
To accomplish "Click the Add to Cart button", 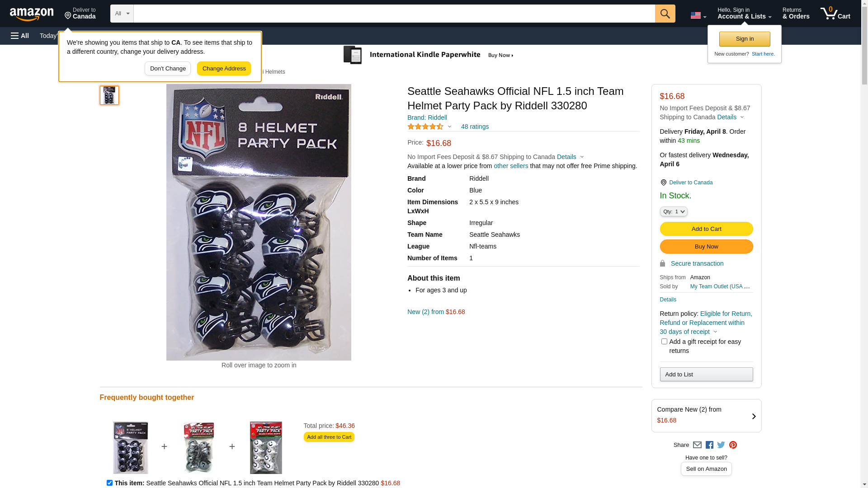I will click(706, 229).
